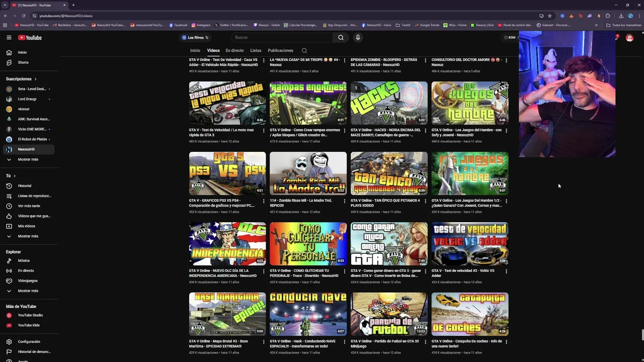Screen dimensions: 644x362
Task: Open Configuración settings
Action: (29, 342)
